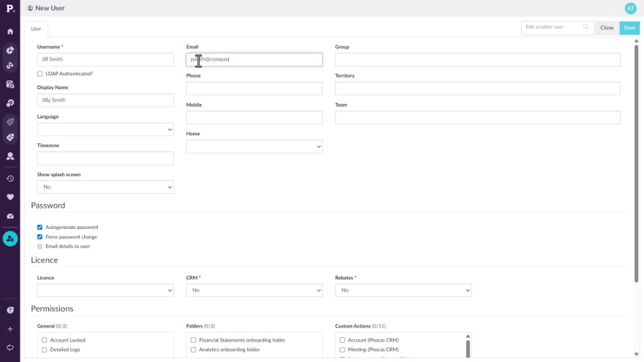Image resolution: width=644 pixels, height=362 pixels.
Task: Click the plus icon in the sidebar
Action: tap(10, 329)
